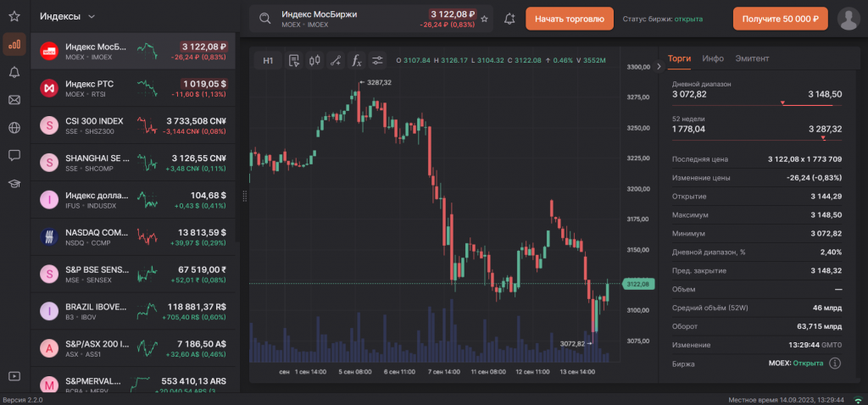The height and width of the screenshot is (405, 868).
Task: Collapse the right info panel with chevron
Action: point(659,66)
